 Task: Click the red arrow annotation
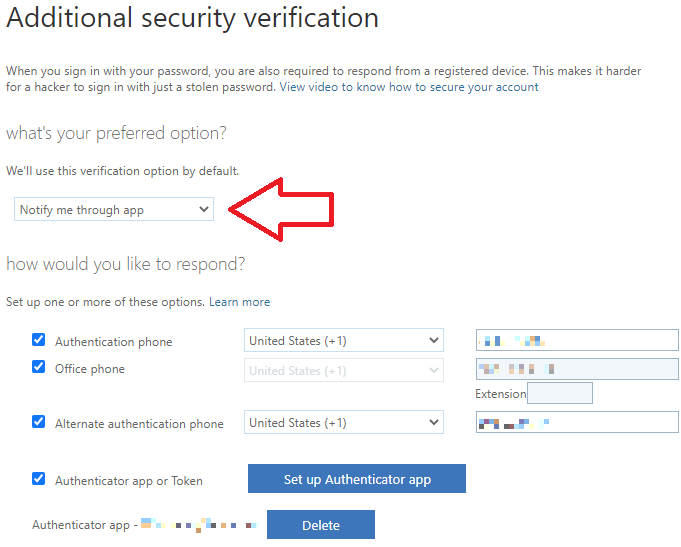coord(283,208)
